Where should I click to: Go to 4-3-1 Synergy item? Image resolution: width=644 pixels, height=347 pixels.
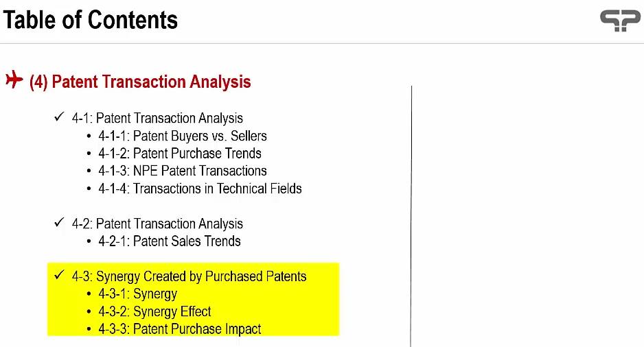(137, 294)
